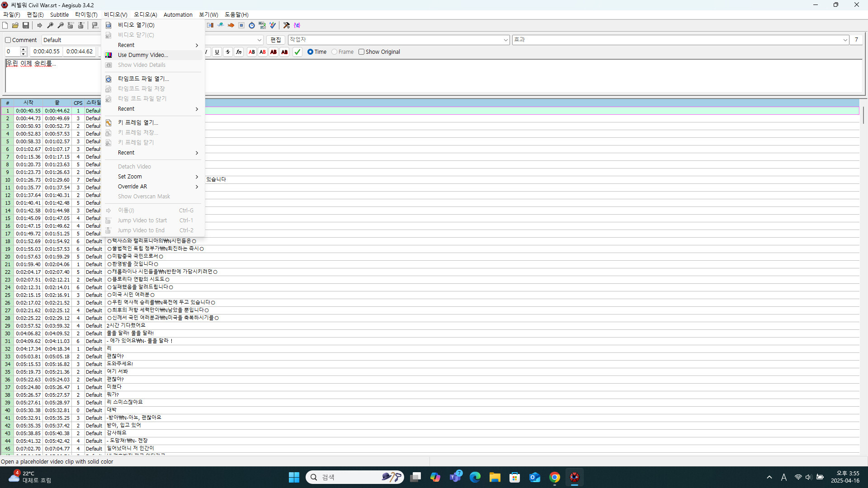
Task: Commit line with green checkmark
Action: tap(297, 52)
